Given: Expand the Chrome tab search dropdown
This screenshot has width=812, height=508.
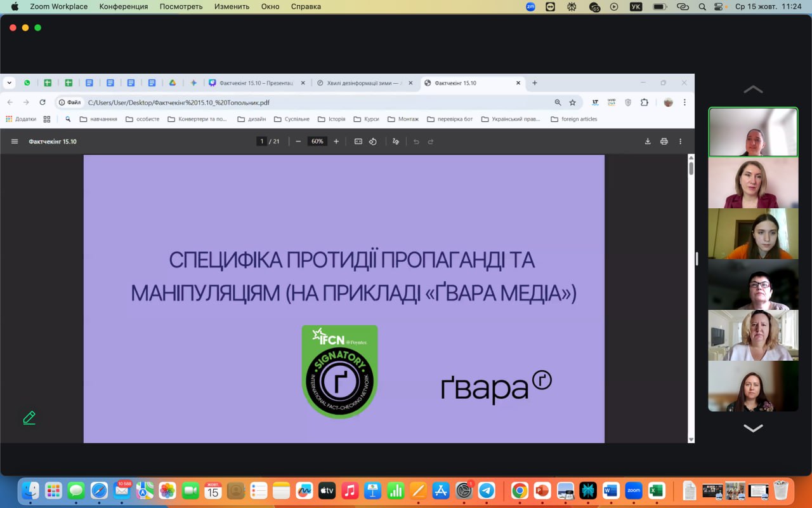Looking at the screenshot, I should [x=10, y=83].
